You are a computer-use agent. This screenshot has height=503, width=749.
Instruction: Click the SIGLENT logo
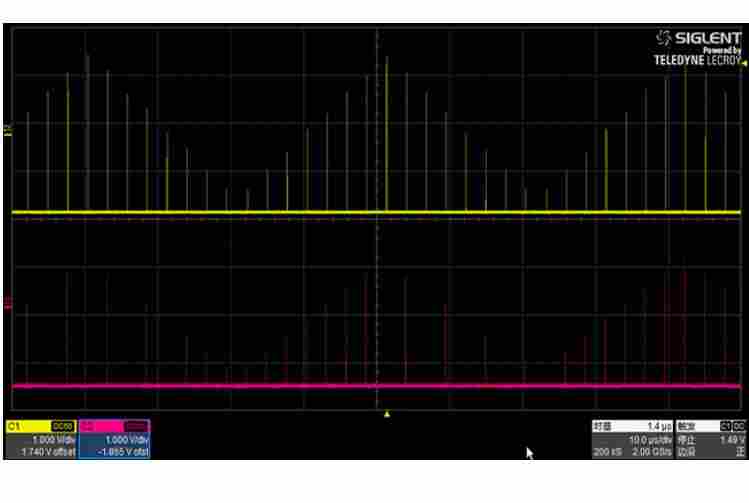(698, 38)
